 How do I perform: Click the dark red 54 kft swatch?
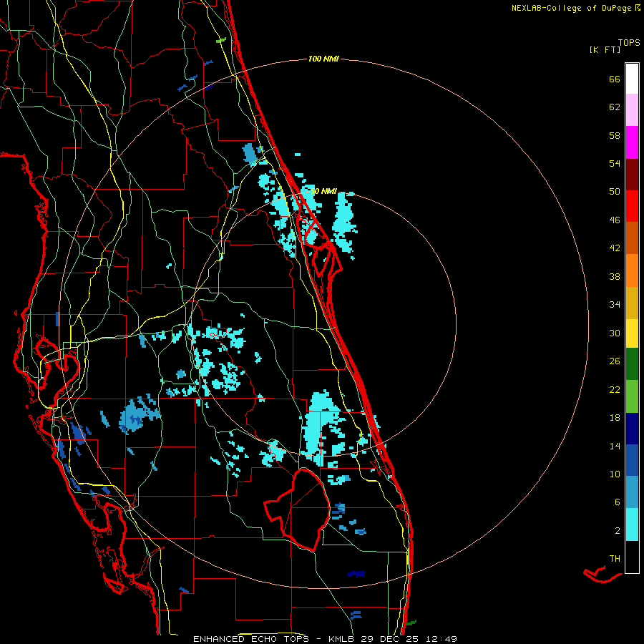point(632,175)
